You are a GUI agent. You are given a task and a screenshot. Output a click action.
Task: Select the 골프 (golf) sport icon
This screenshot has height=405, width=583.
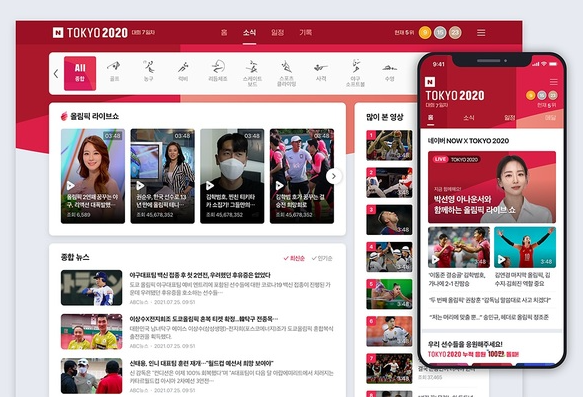pos(114,71)
